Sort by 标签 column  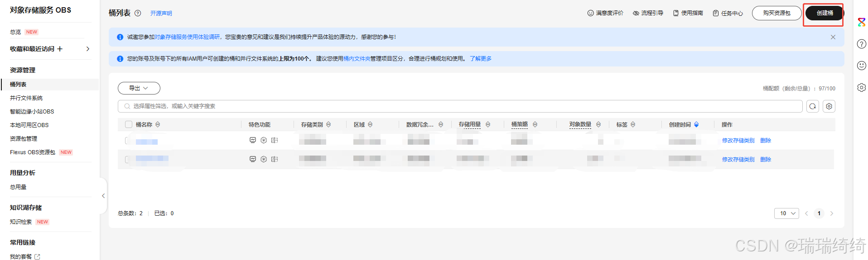pyautogui.click(x=633, y=124)
